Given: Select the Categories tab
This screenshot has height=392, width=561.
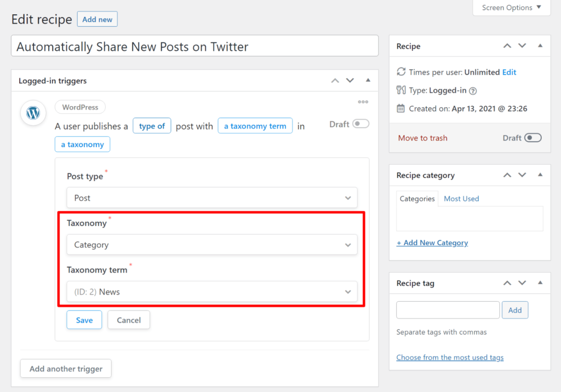Looking at the screenshot, I should click(x=417, y=199).
